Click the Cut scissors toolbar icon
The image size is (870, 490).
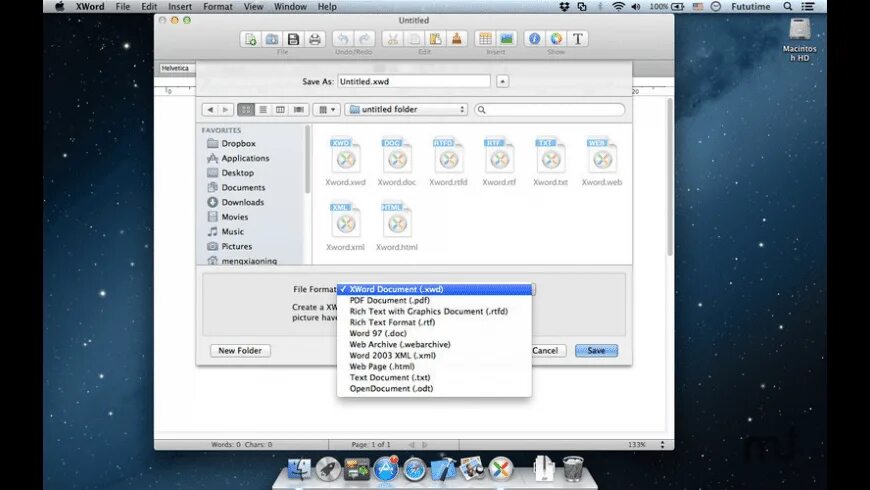[393, 39]
